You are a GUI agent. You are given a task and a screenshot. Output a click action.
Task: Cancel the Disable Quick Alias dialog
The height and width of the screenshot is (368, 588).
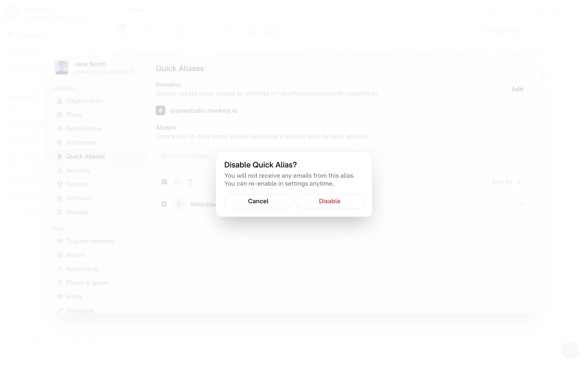coord(258,201)
